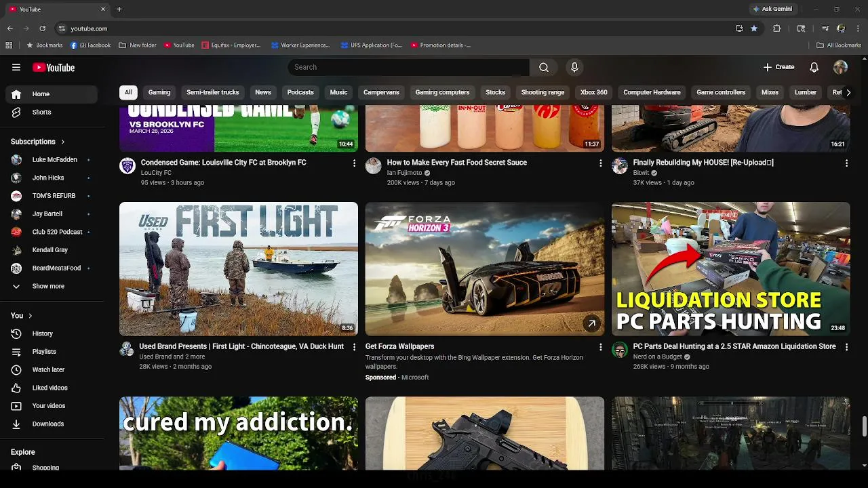Viewport: 868px width, 488px height.
Task: Open First Light duck hunt thumbnail
Action: [x=239, y=269]
